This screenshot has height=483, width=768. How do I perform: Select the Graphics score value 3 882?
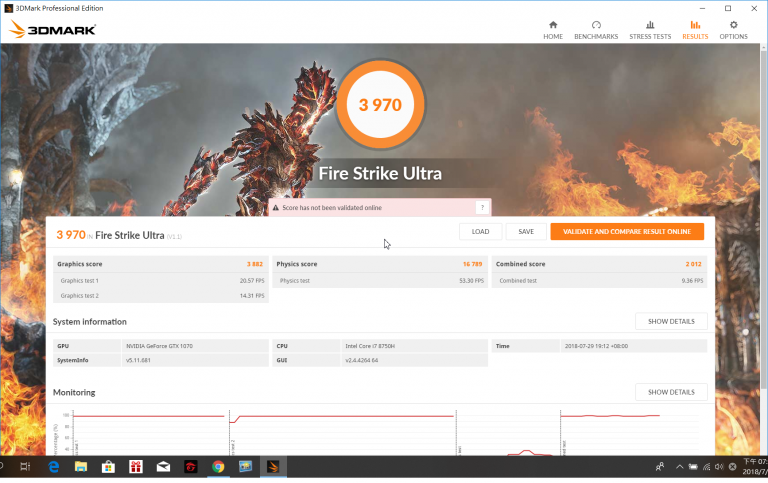click(255, 264)
